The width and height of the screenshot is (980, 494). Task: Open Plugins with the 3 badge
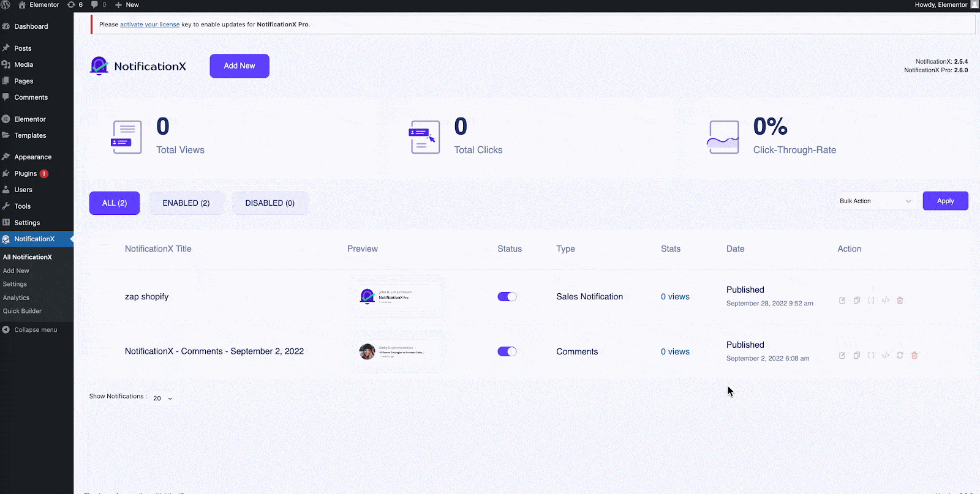coord(31,174)
